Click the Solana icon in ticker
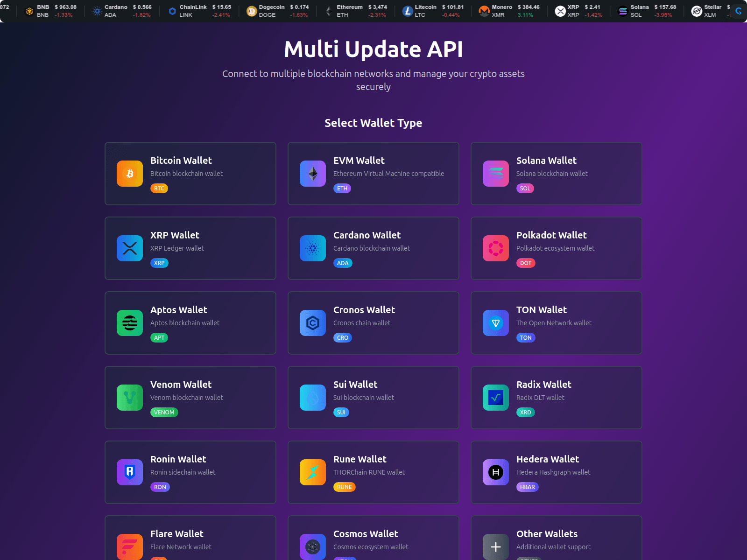The width and height of the screenshot is (747, 560). point(623,11)
